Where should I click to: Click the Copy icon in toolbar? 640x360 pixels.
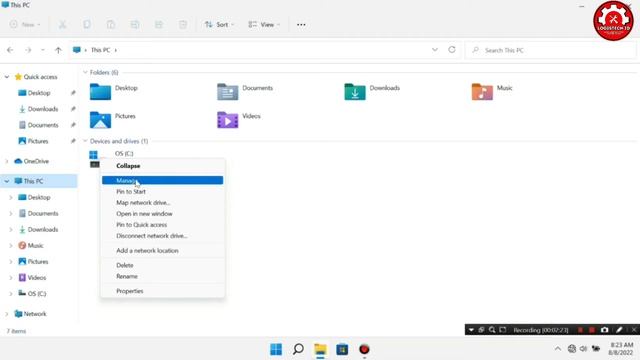pos(87,24)
